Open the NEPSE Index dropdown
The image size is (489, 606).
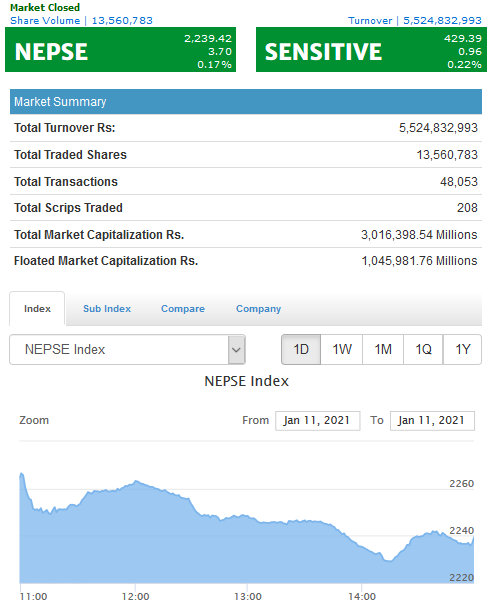coord(127,349)
